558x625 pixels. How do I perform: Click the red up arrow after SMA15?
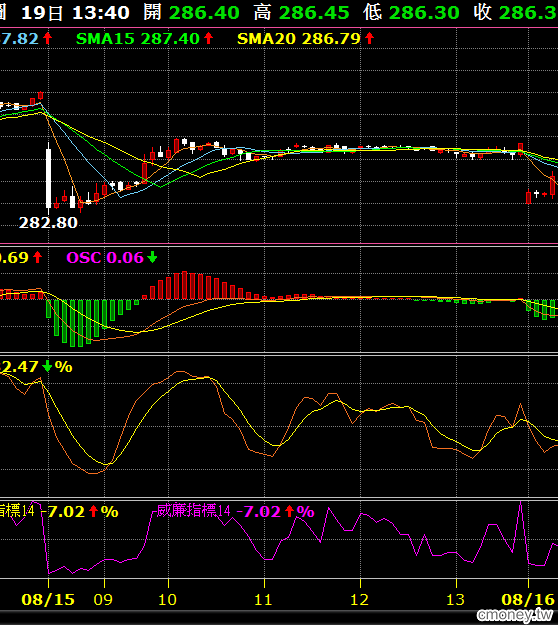[208, 38]
